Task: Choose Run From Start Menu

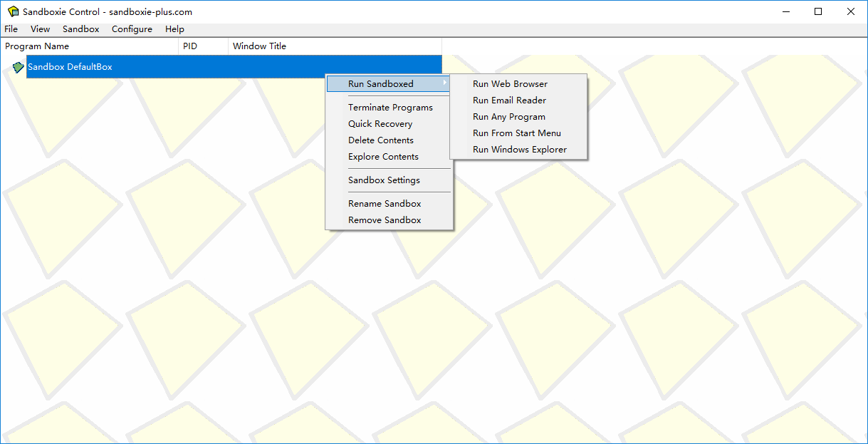Action: click(x=518, y=133)
